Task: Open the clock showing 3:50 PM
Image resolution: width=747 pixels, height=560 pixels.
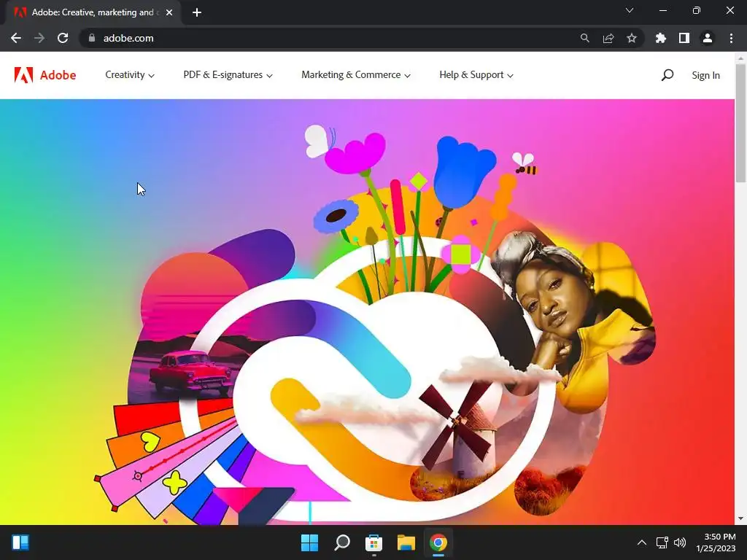Action: pyautogui.click(x=716, y=542)
